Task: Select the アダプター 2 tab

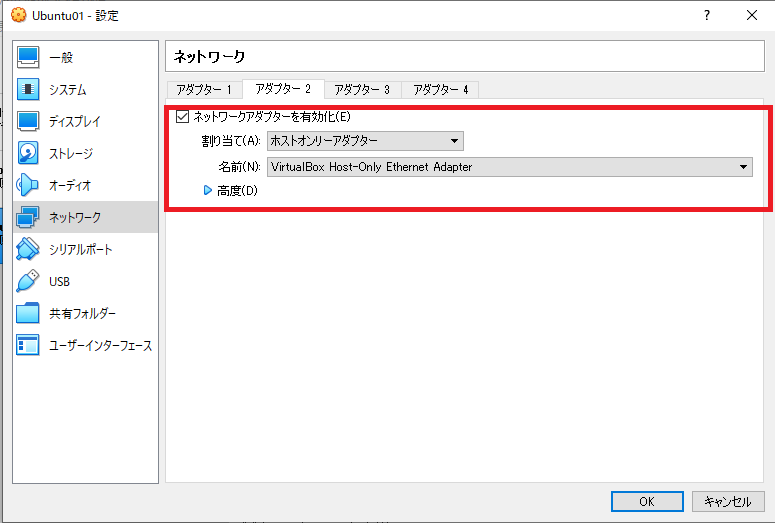Action: click(283, 89)
